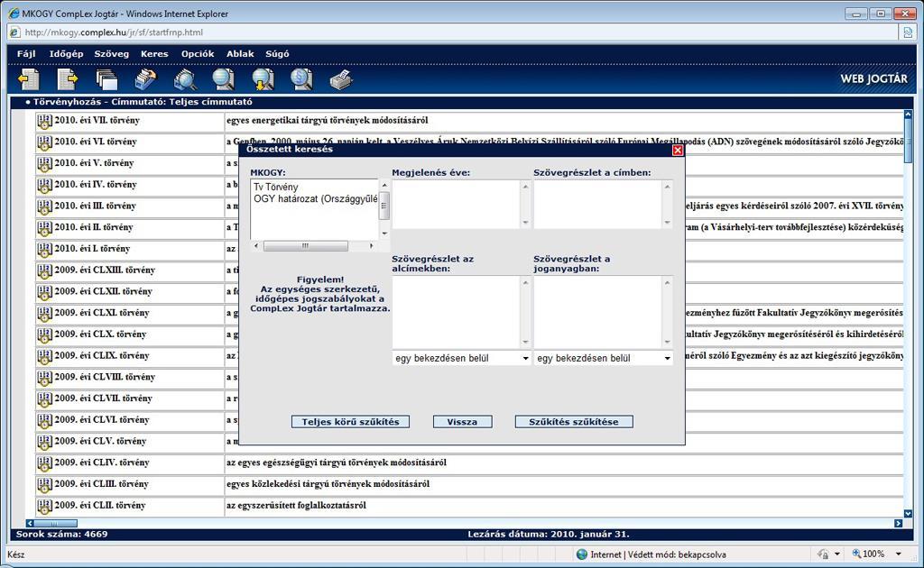Open the Szöveg menu
The image size is (924, 568).
click(111, 53)
